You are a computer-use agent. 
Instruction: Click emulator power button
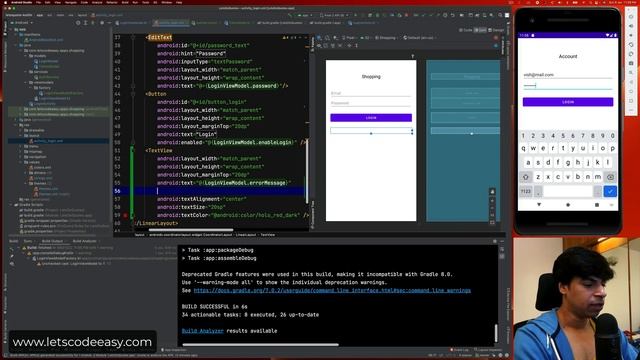pyautogui.click(x=631, y=17)
